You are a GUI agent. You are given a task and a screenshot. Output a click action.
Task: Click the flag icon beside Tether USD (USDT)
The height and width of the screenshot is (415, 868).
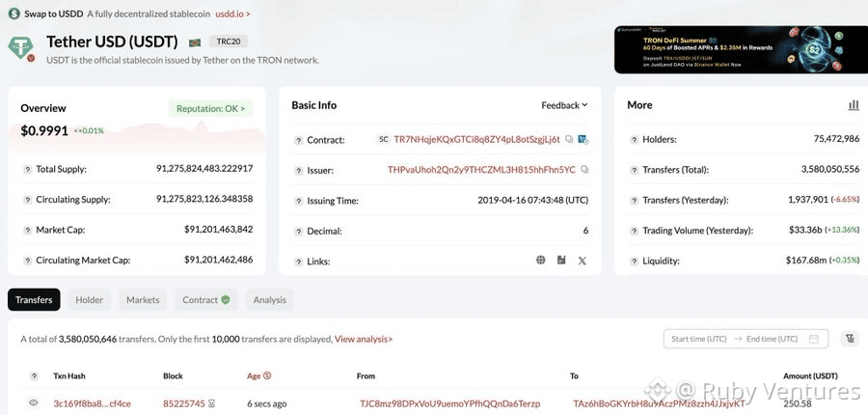point(195,42)
